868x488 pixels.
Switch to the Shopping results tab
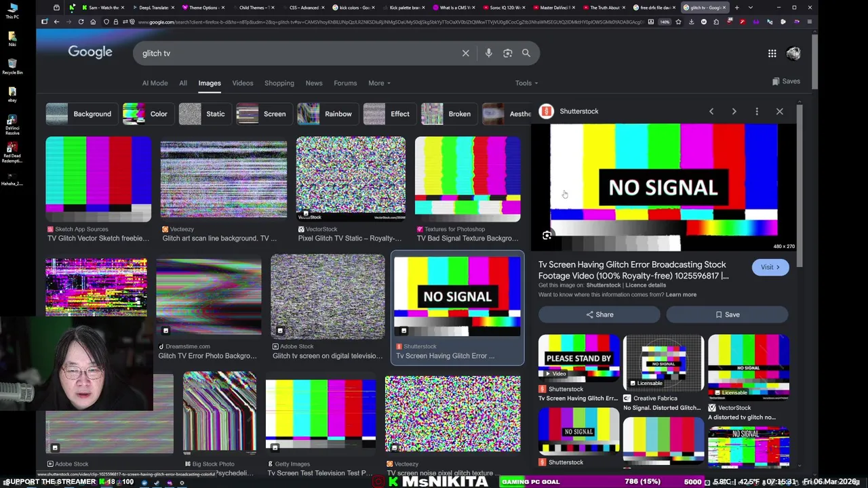click(x=279, y=83)
